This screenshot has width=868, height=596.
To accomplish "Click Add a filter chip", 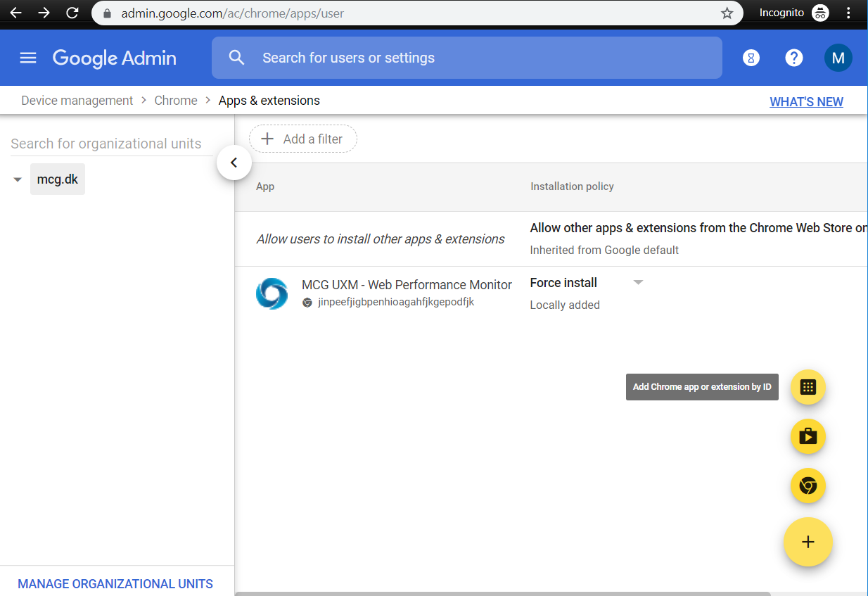I will (303, 139).
